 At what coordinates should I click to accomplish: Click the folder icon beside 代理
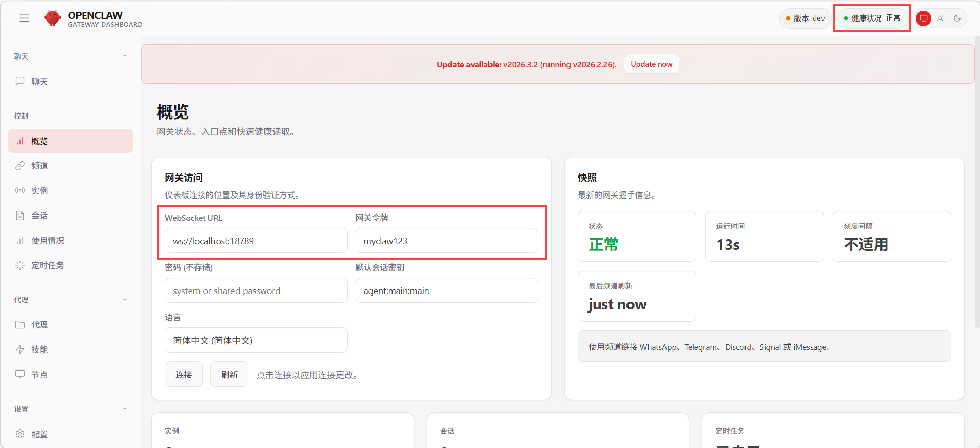[20, 324]
